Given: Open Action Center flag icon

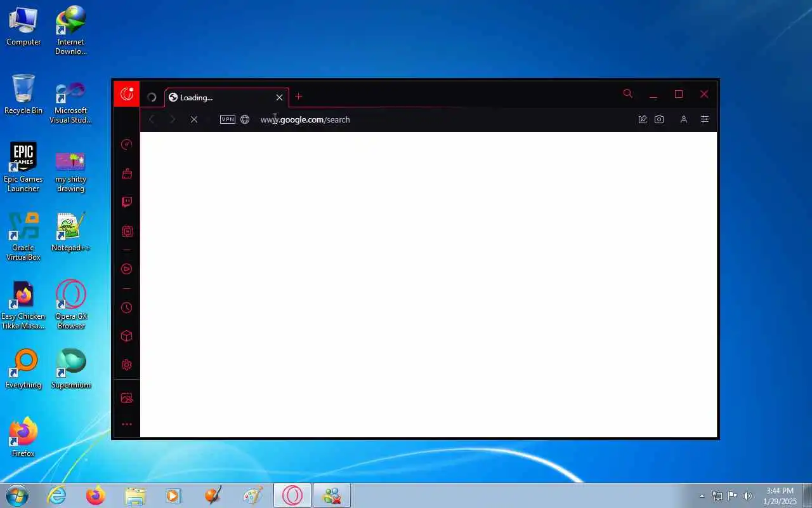Looking at the screenshot, I should (x=732, y=496).
